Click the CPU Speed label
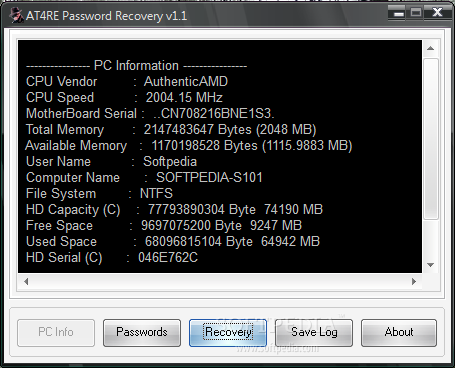Image resolution: width=455 pixels, height=368 pixels. [x=60, y=98]
